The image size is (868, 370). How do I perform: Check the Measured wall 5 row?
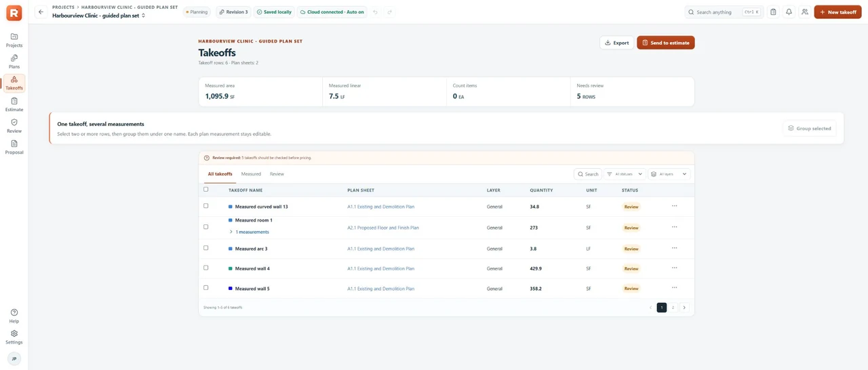coord(206,288)
